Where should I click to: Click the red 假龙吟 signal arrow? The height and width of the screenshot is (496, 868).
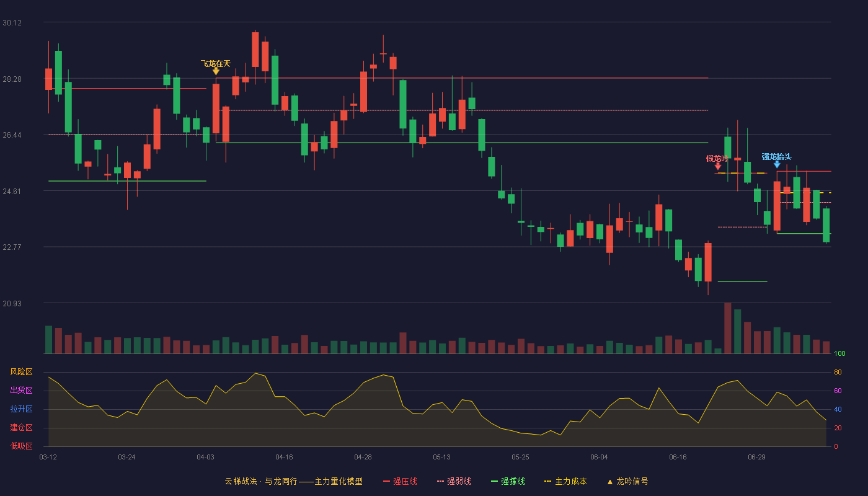click(718, 166)
